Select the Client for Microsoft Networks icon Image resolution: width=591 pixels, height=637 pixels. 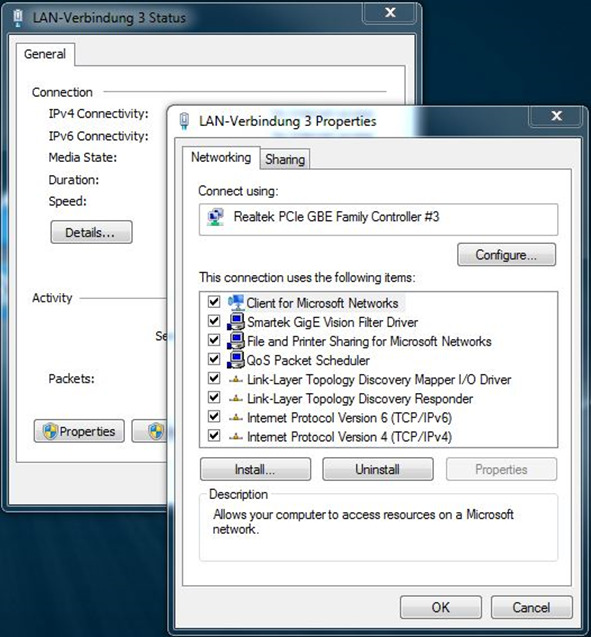[236, 302]
